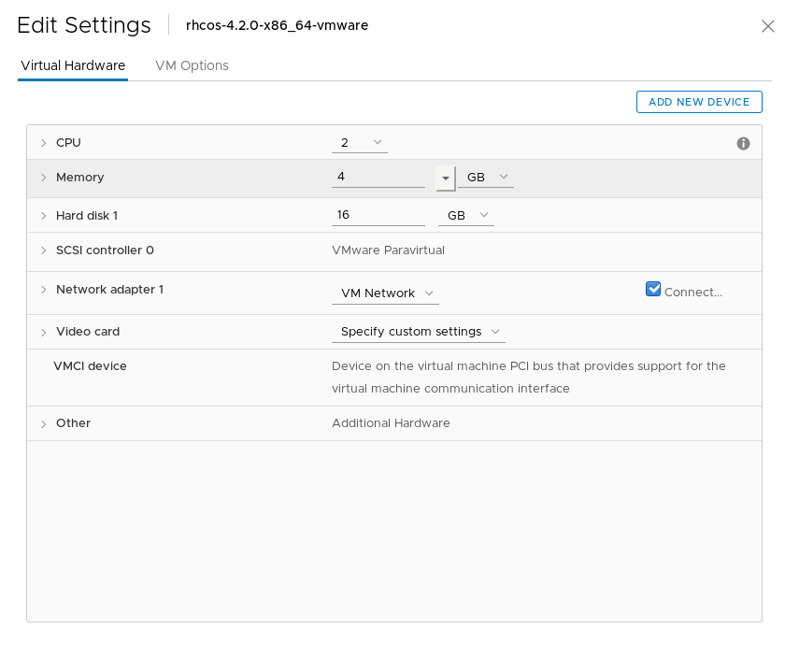Open the VM Network selection dropdown
Viewport: 785px width, 672px height.
click(385, 293)
